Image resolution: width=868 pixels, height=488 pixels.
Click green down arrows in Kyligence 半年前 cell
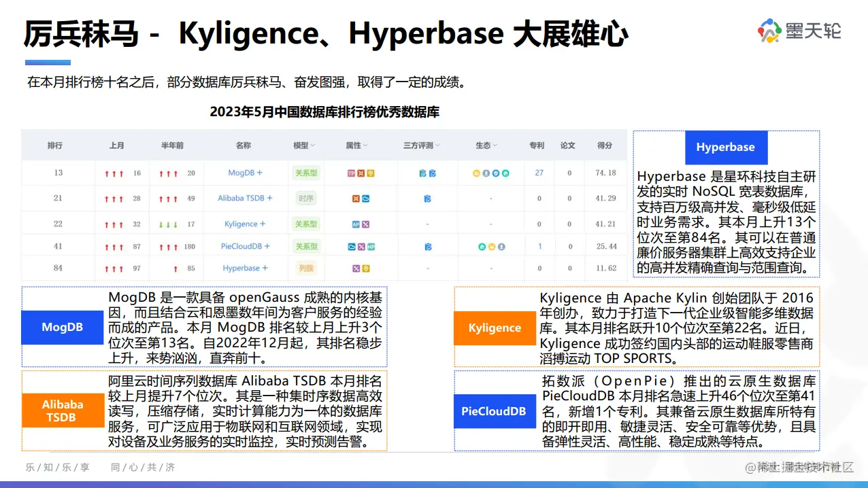tap(168, 225)
